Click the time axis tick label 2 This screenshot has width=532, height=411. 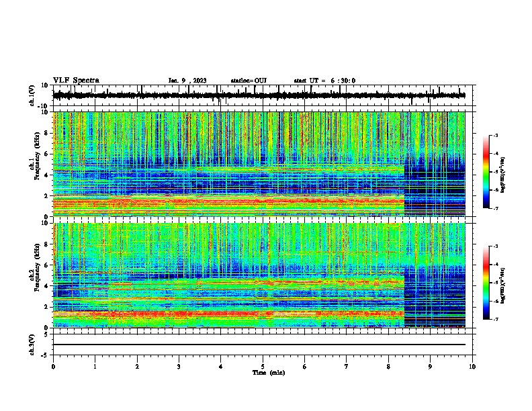[137, 367]
